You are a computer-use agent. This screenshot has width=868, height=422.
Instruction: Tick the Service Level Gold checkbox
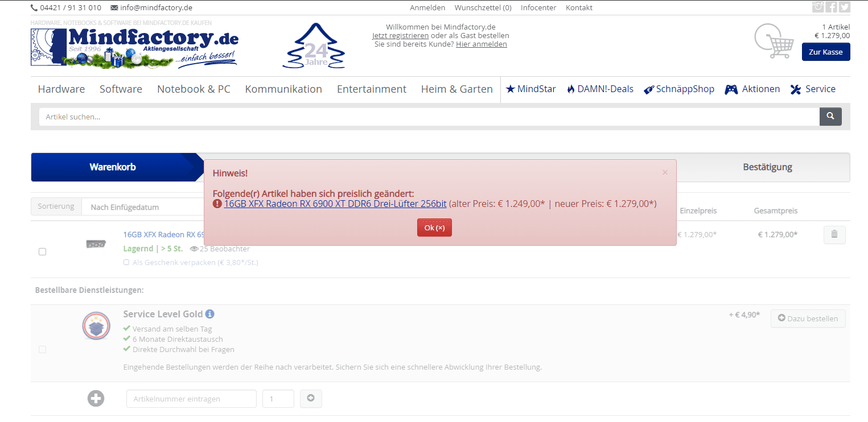42,349
